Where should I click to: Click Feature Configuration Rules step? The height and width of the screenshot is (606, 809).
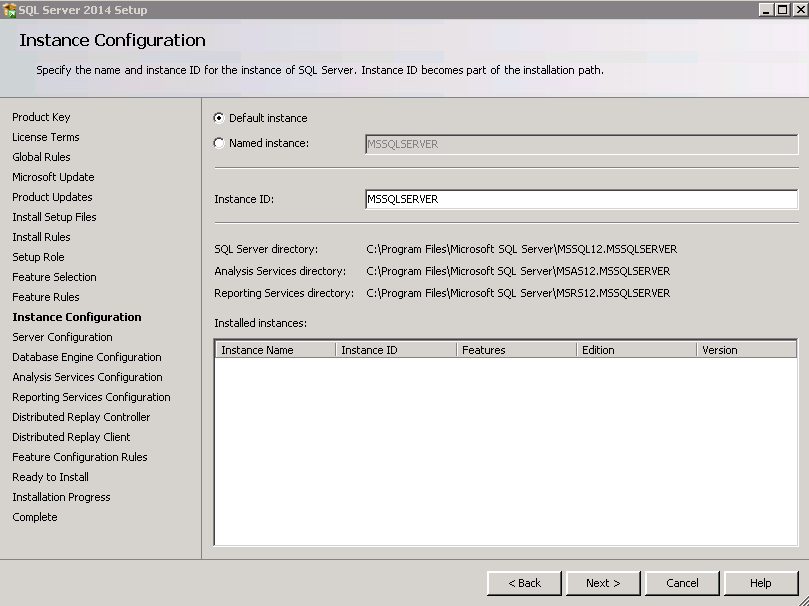coord(80,457)
